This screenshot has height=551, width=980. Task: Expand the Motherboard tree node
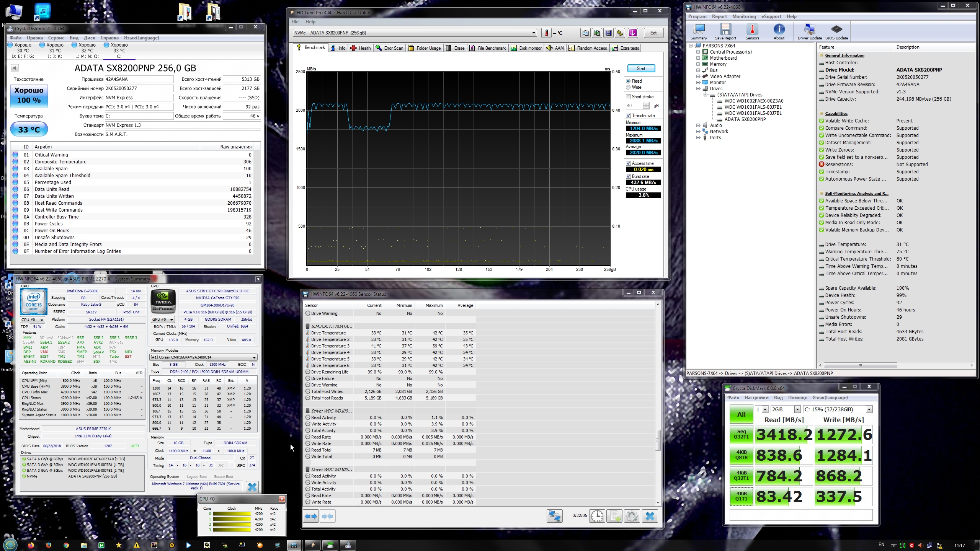pyautogui.click(x=698, y=58)
